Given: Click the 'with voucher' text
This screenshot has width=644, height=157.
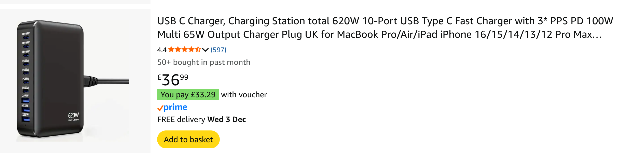Looking at the screenshot, I should pos(244,95).
